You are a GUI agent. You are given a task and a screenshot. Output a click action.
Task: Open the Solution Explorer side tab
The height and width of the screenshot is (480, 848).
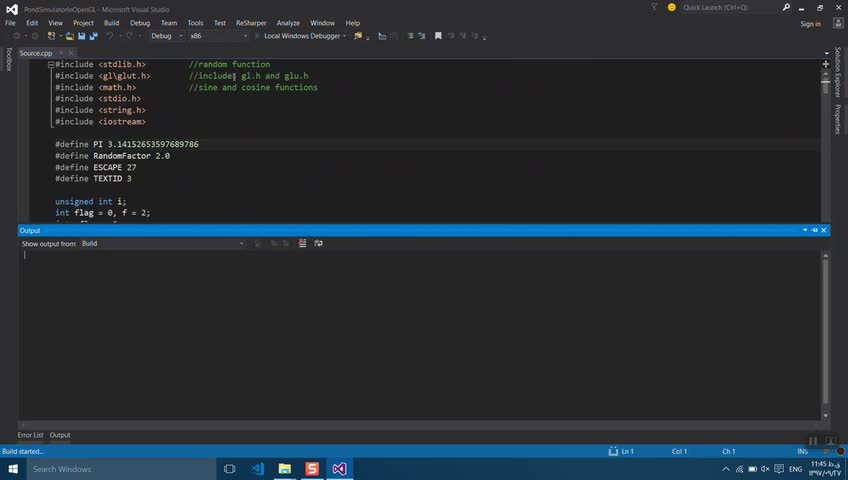(838, 72)
